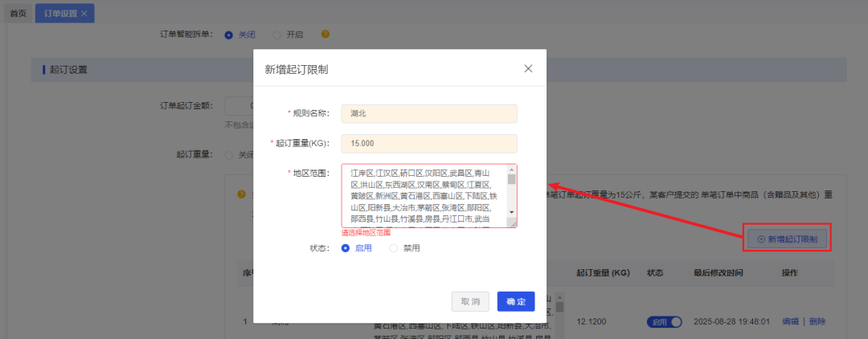Viewport: 868px width, 339px height.
Task: Click the orange help icon beside 订单智能拆单
Action: coord(325,35)
